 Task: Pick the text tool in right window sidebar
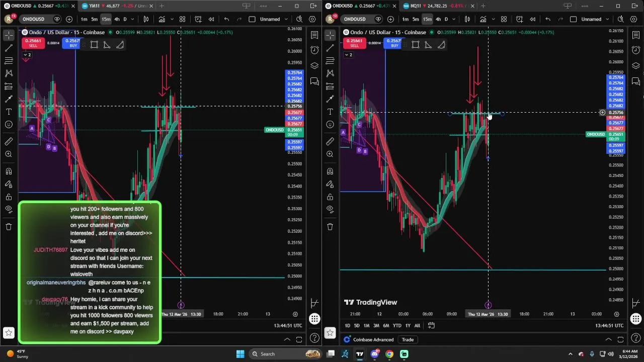[x=330, y=112]
